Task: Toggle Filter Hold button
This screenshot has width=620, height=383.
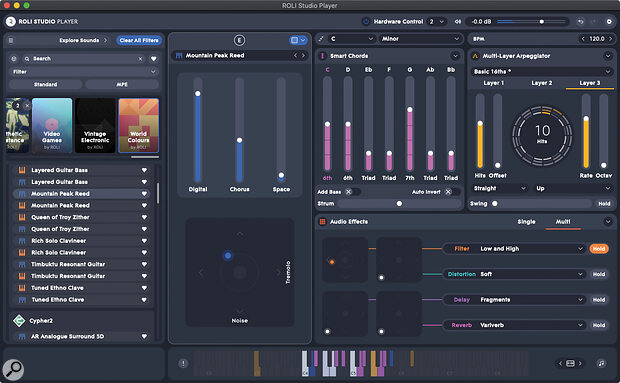Action: coord(599,249)
